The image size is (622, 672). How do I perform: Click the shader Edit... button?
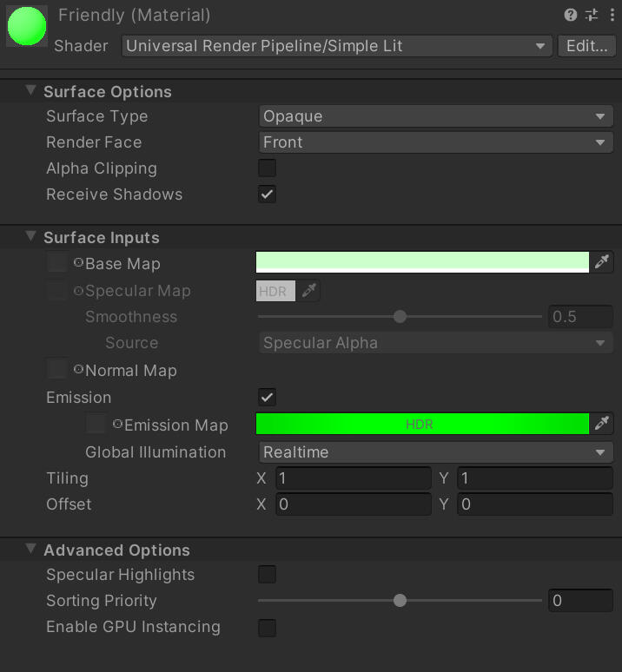tap(586, 46)
